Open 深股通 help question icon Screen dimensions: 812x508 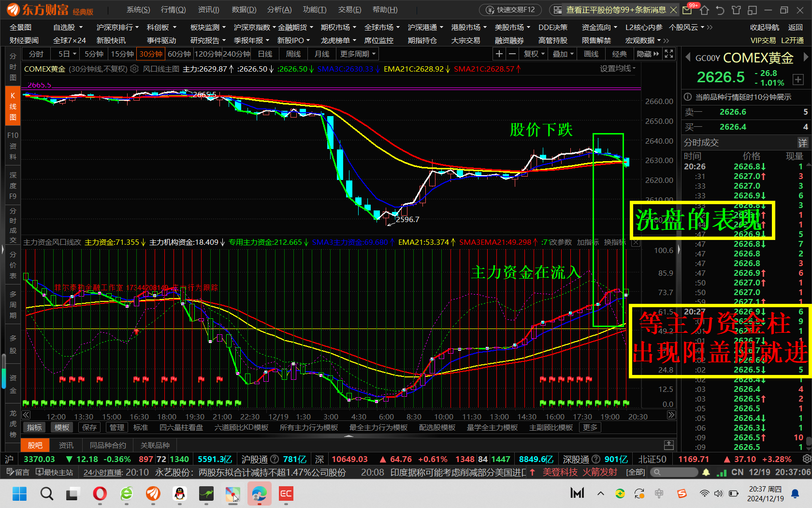[595, 459]
